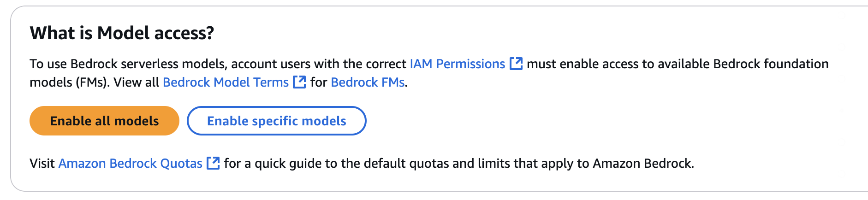Click the text 'models (FMs). View all'
868x200 pixels.
94,82
